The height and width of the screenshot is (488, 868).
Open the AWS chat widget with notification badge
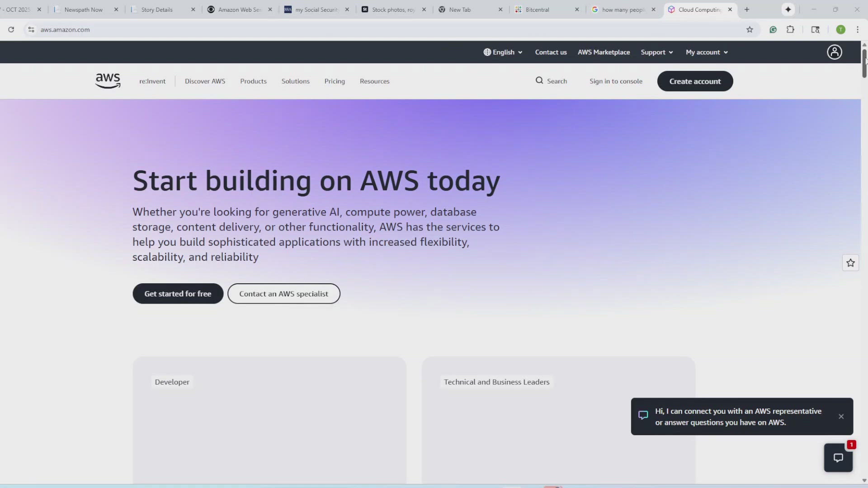(x=838, y=457)
